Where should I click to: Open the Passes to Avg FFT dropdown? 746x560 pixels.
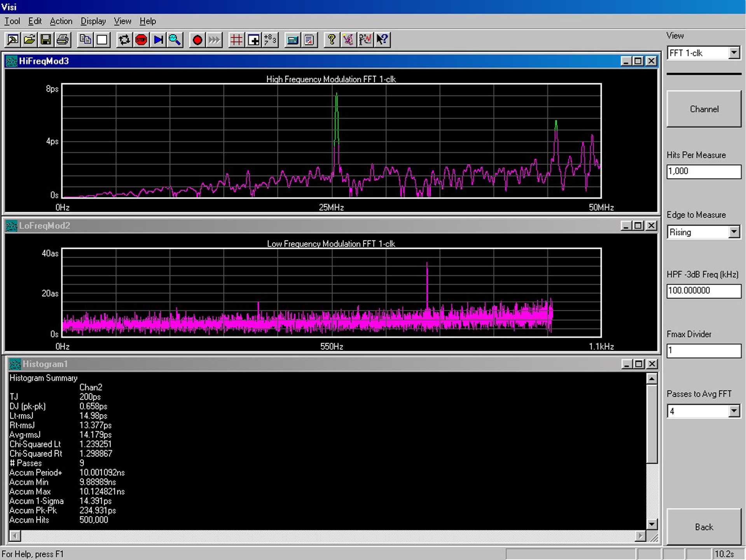click(734, 411)
